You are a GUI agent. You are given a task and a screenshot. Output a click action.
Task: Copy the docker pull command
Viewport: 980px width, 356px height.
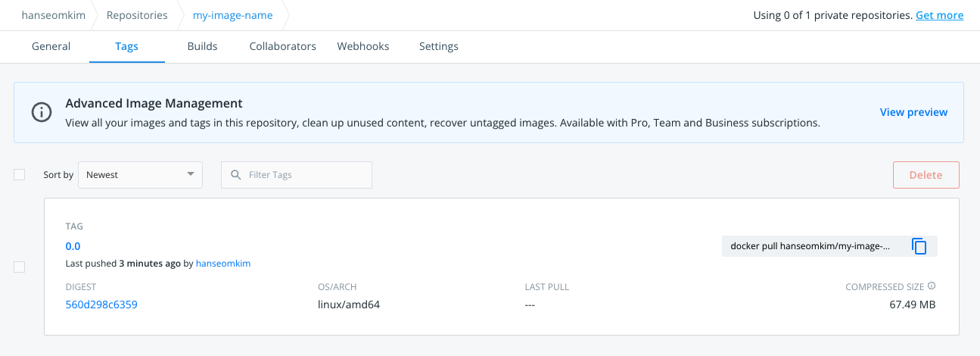919,246
